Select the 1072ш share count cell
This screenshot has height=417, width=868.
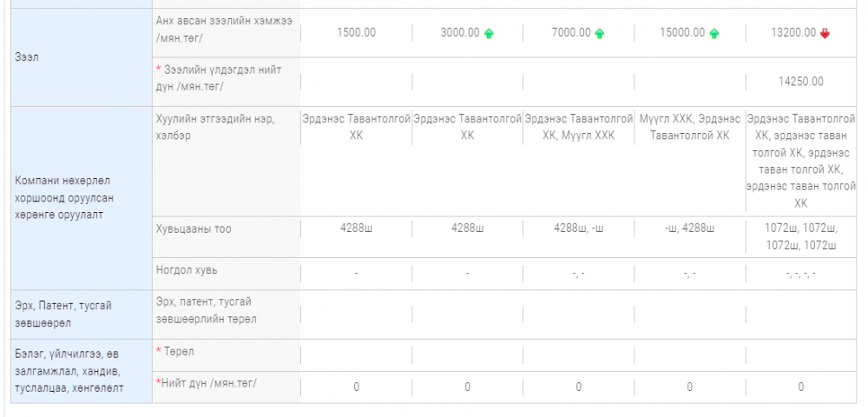coord(801,237)
